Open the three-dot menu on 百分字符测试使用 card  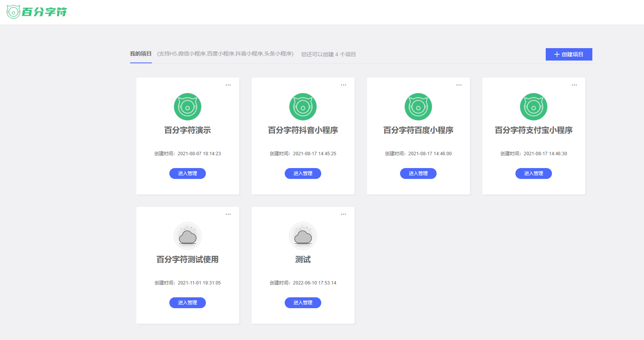228,214
